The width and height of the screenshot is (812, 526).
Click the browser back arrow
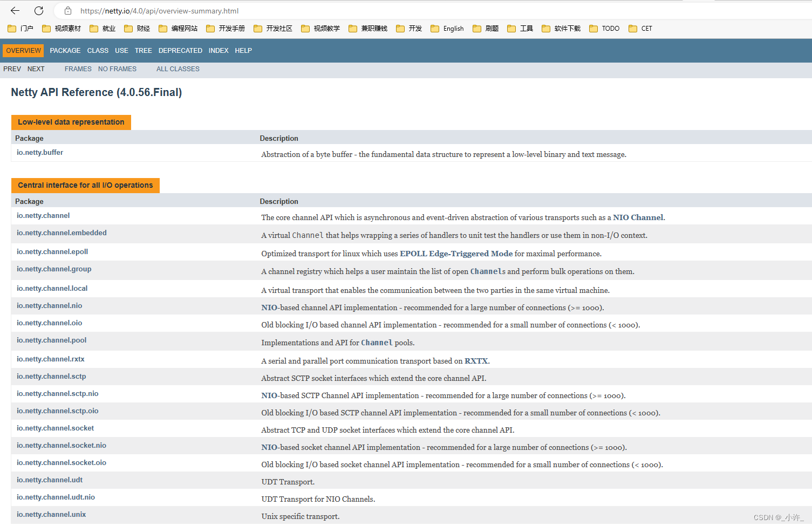[x=15, y=10]
